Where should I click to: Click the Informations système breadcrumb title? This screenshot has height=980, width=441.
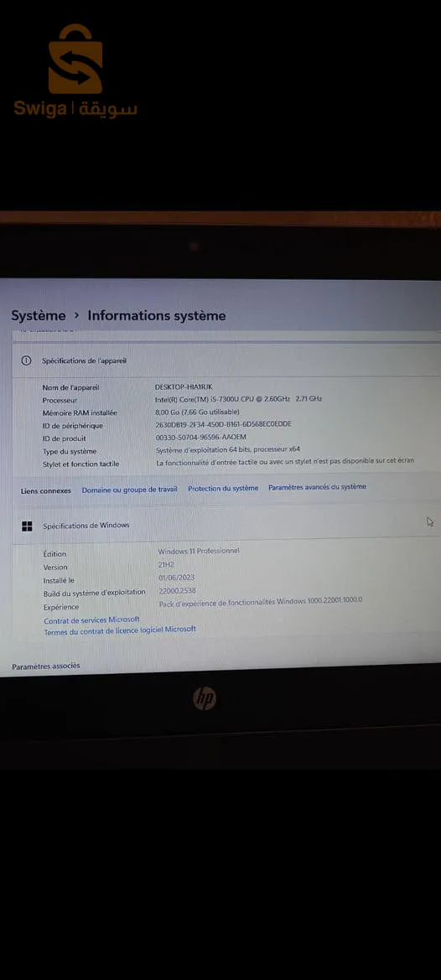[x=157, y=315]
